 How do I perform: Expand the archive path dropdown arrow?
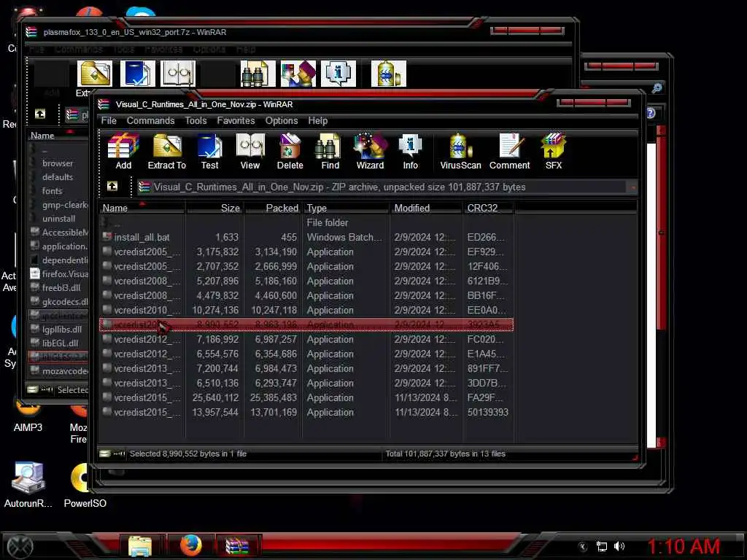coord(632,187)
